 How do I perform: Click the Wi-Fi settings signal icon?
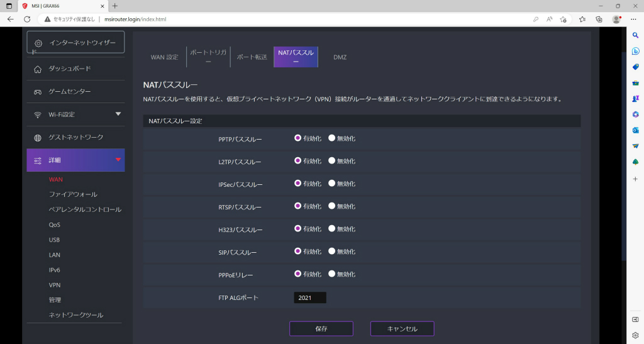coord(38,115)
